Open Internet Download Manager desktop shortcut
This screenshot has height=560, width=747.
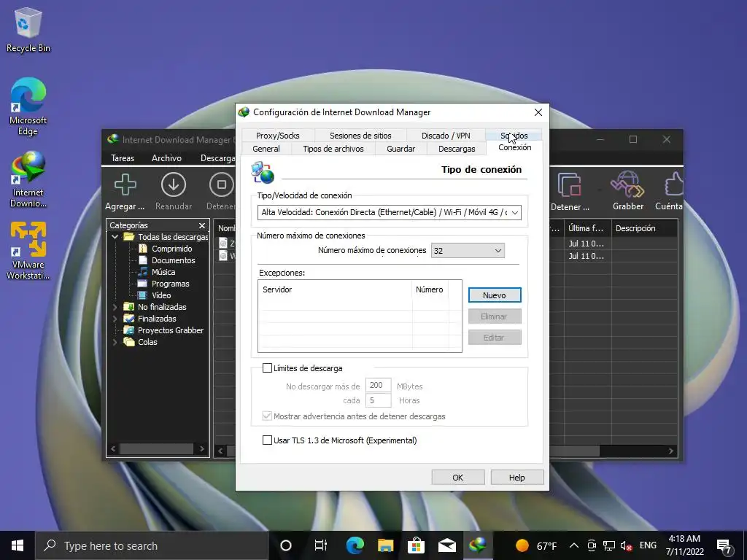pos(28,179)
